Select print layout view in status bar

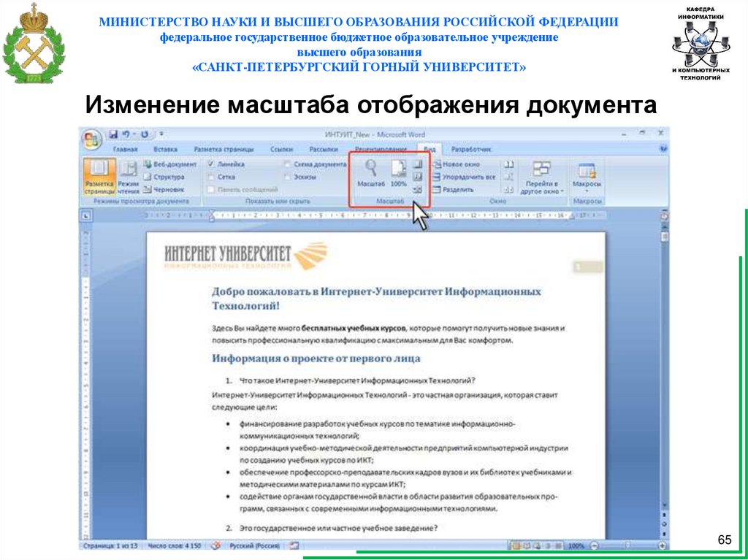pos(516,545)
